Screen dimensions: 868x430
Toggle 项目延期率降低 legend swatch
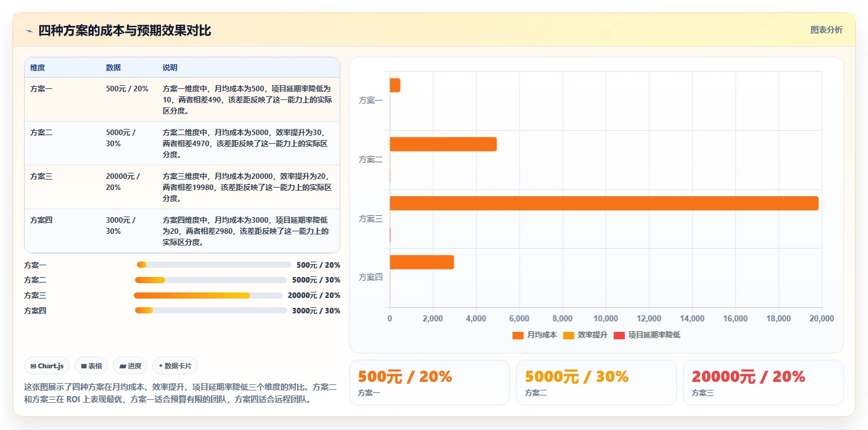click(620, 335)
